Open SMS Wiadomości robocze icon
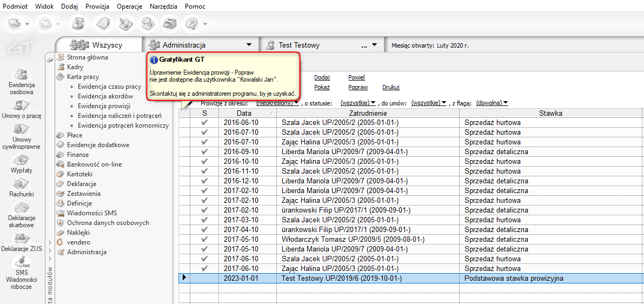This screenshot has height=304, width=644. (x=21, y=263)
